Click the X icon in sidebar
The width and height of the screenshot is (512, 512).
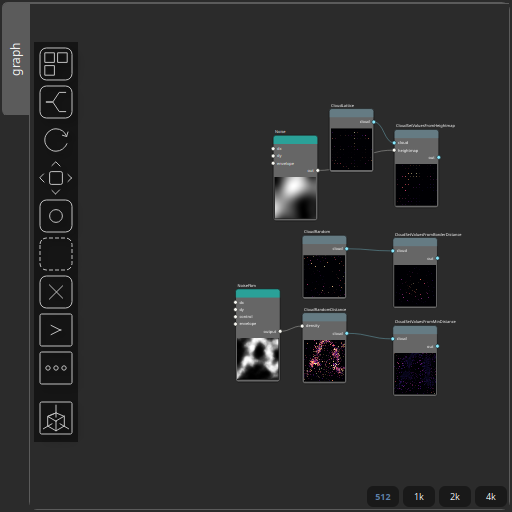[56, 292]
